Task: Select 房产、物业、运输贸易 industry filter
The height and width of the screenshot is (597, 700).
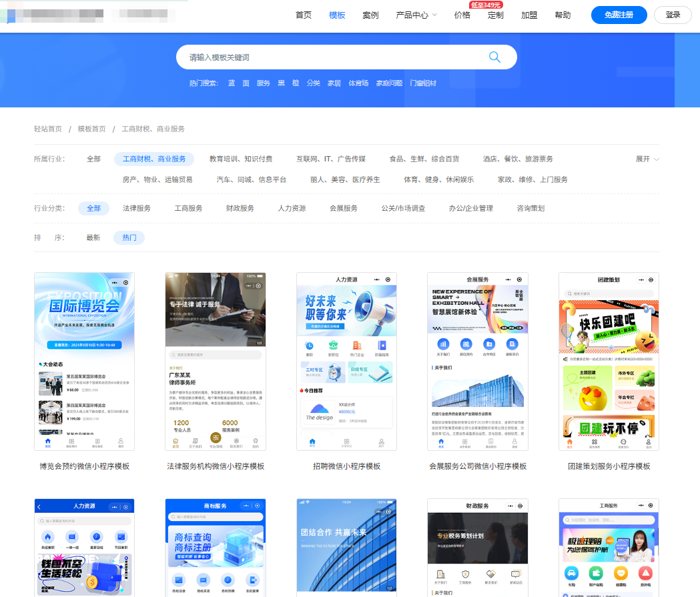Action: (157, 179)
